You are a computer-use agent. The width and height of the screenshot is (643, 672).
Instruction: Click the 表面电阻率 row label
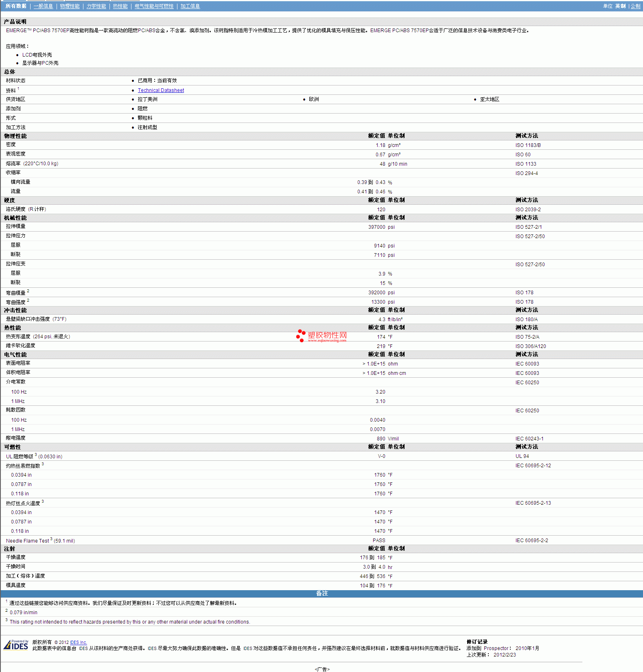pyautogui.click(x=18, y=363)
